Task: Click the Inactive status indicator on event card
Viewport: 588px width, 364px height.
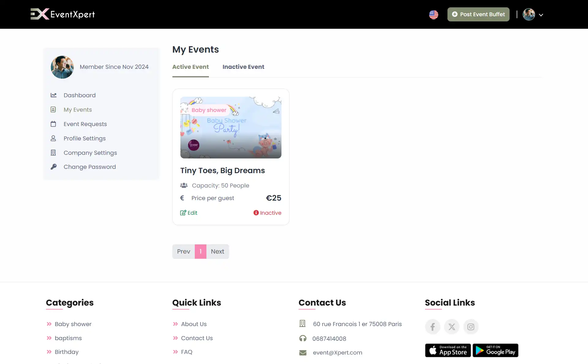Action: coord(256,213)
